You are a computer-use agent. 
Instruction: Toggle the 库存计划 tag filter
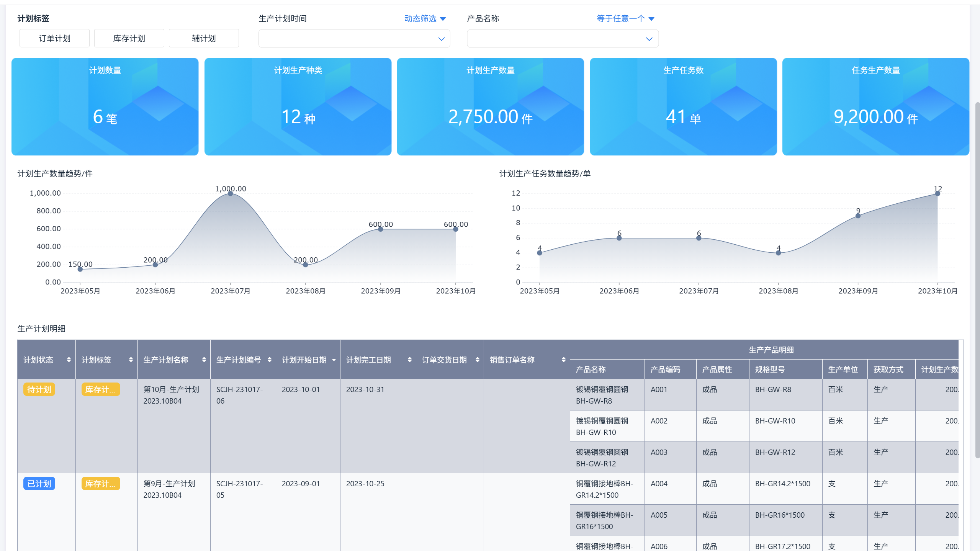click(x=129, y=38)
